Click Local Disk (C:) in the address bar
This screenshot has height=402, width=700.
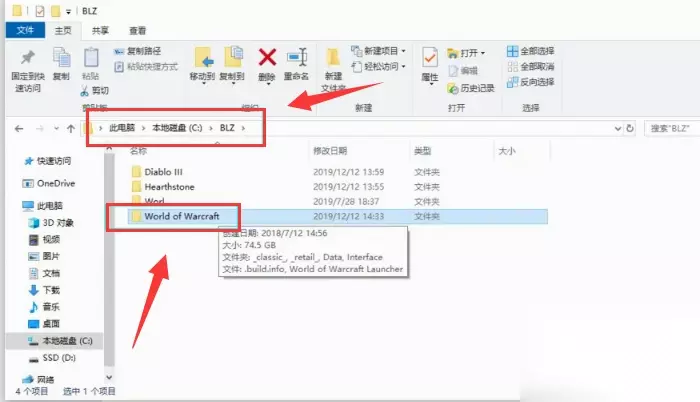tap(177, 128)
